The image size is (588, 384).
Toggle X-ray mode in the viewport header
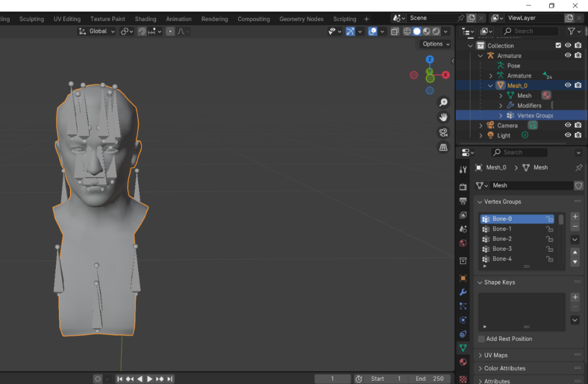click(x=395, y=31)
